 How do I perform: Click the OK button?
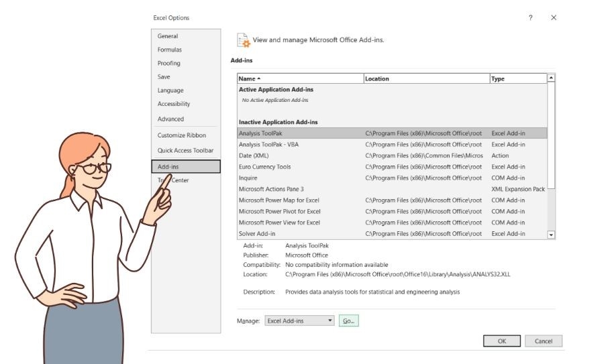(x=502, y=341)
